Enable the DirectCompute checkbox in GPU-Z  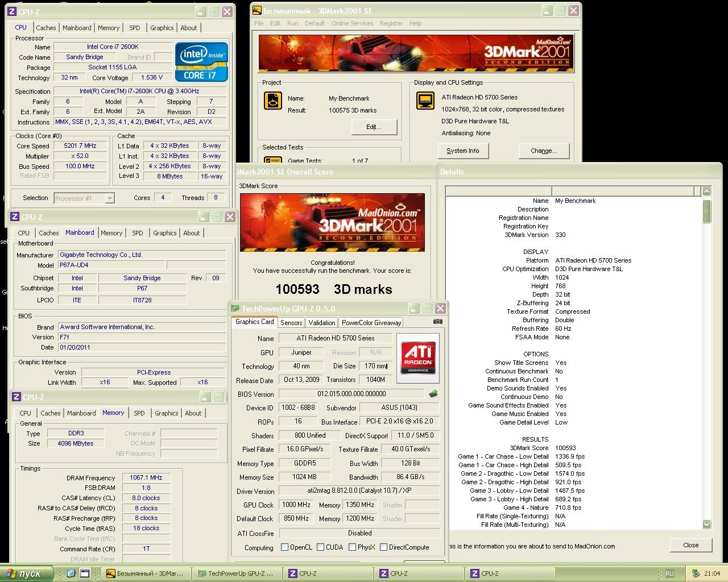(384, 547)
